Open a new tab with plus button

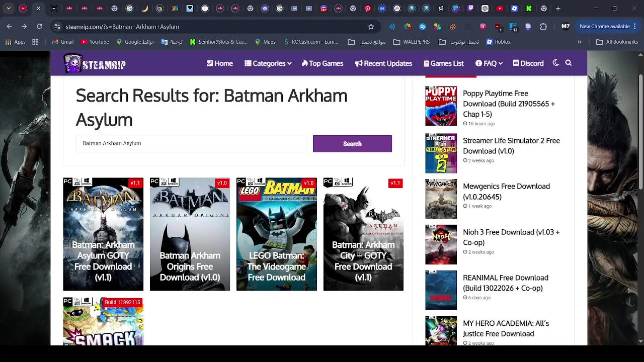pyautogui.click(x=558, y=9)
